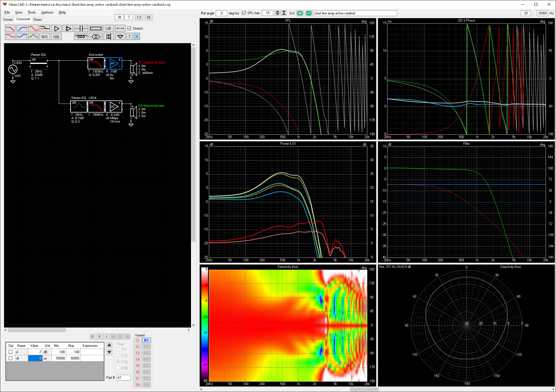Add an operational amplifier block
The image size is (556, 392).
pos(68,28)
